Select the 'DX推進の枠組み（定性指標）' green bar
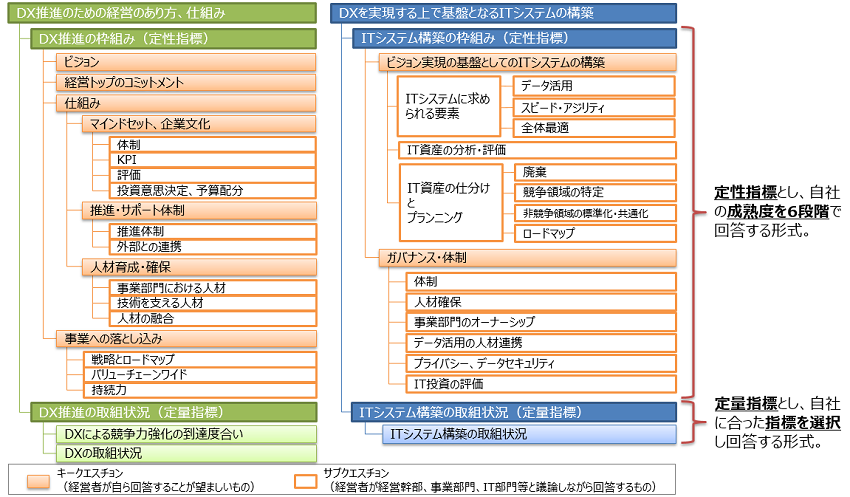 point(173,38)
